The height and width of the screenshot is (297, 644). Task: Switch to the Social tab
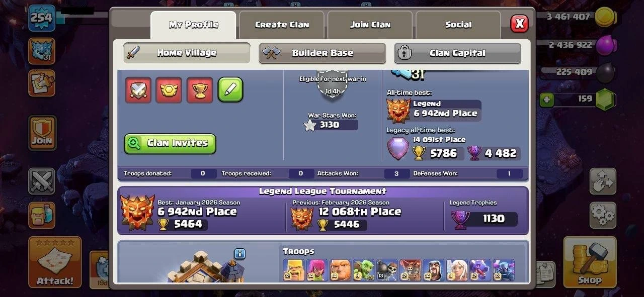458,25
